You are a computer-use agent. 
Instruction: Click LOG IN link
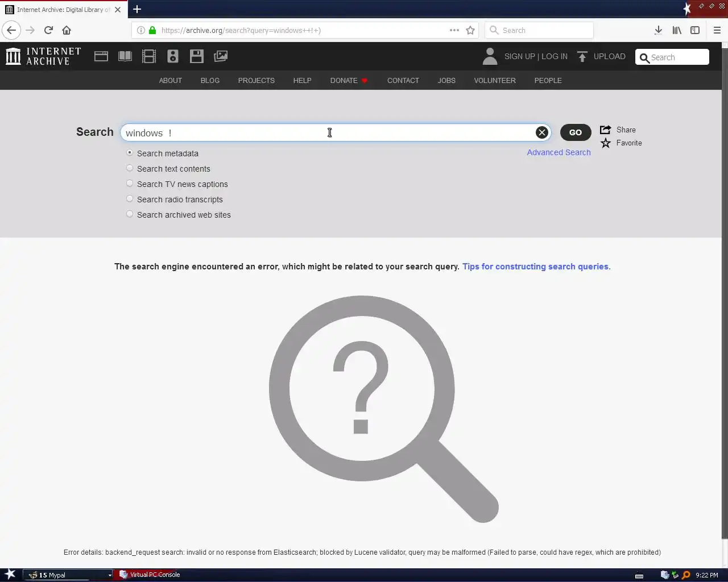point(555,56)
